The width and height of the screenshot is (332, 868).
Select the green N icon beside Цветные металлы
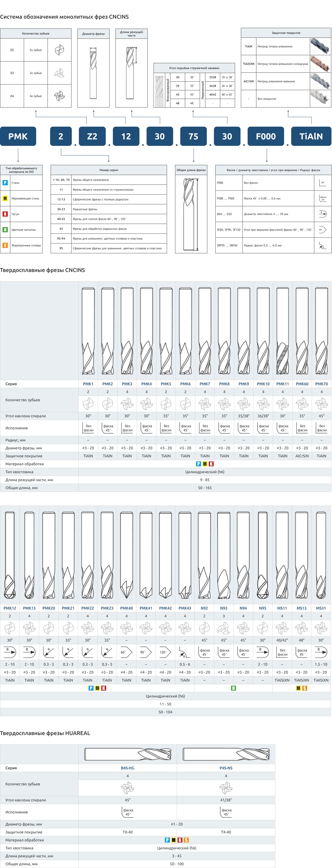click(5, 230)
